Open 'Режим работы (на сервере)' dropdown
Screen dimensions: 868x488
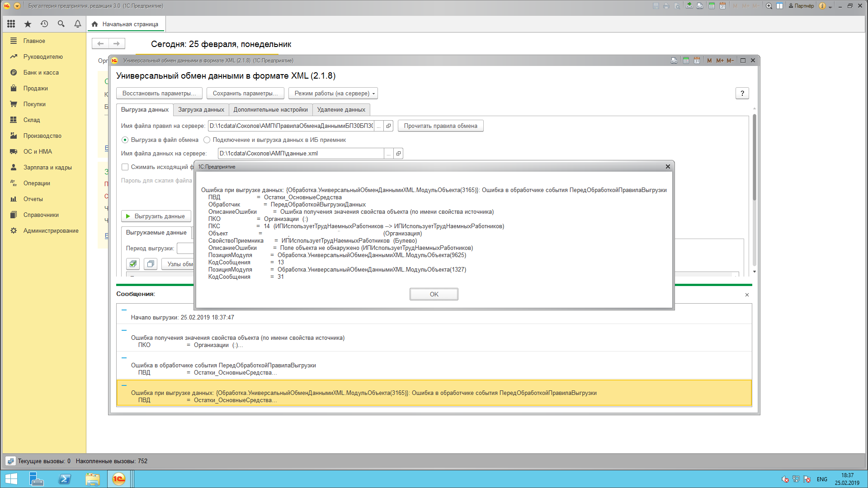pos(333,94)
